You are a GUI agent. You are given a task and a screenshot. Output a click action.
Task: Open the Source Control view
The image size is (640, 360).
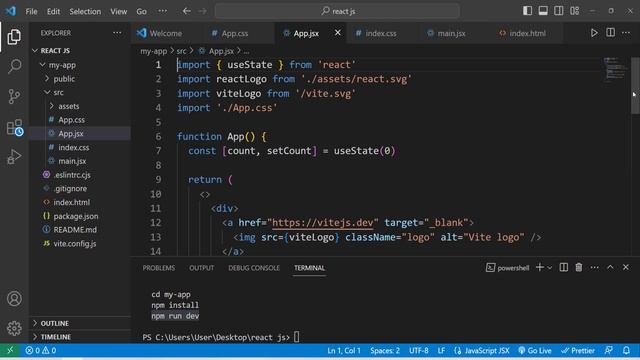[14, 96]
